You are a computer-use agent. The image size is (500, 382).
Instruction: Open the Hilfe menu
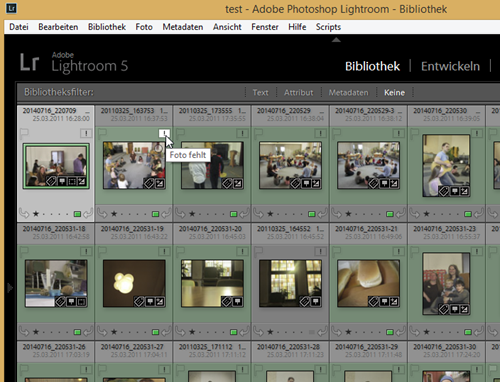click(297, 27)
